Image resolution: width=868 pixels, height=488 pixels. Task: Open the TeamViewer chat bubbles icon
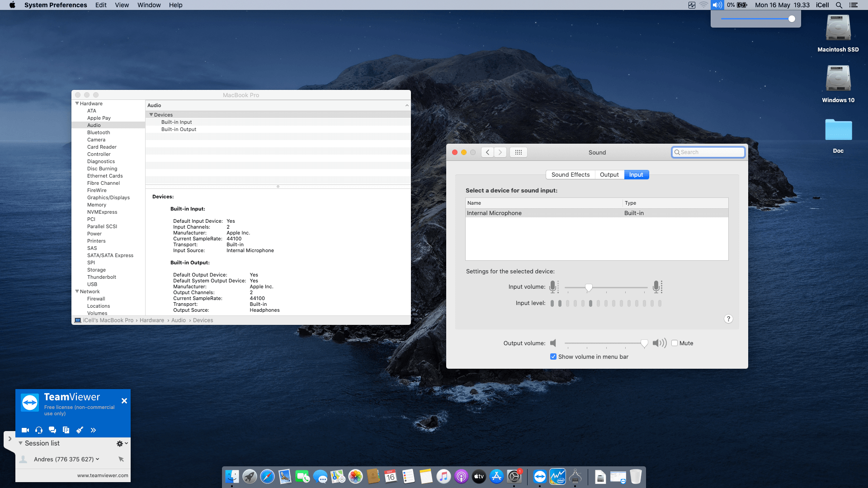pos(52,430)
